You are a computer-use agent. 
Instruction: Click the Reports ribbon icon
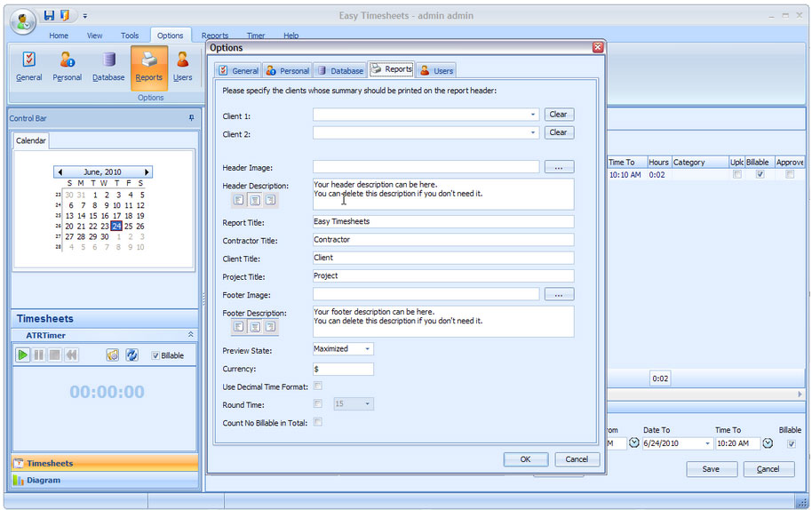(x=149, y=68)
